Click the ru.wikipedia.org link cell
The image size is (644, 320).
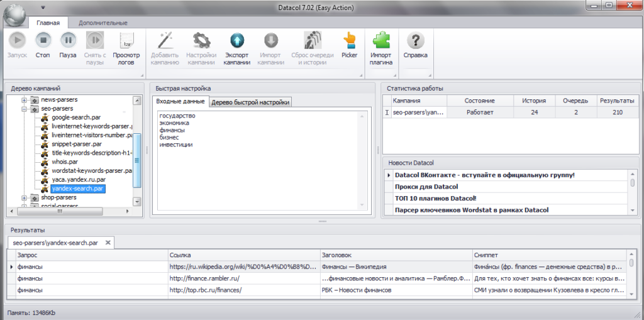point(244,267)
